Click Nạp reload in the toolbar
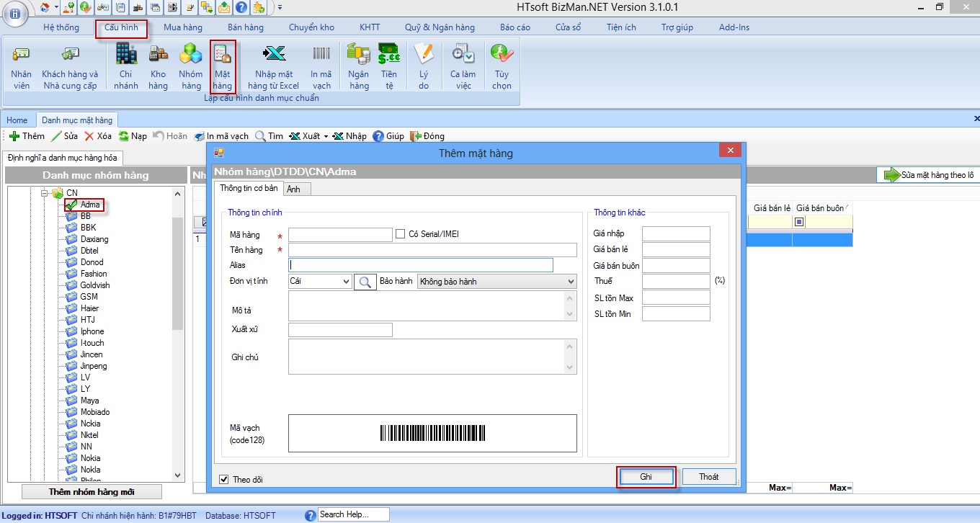This screenshot has width=980, height=523. coord(133,136)
